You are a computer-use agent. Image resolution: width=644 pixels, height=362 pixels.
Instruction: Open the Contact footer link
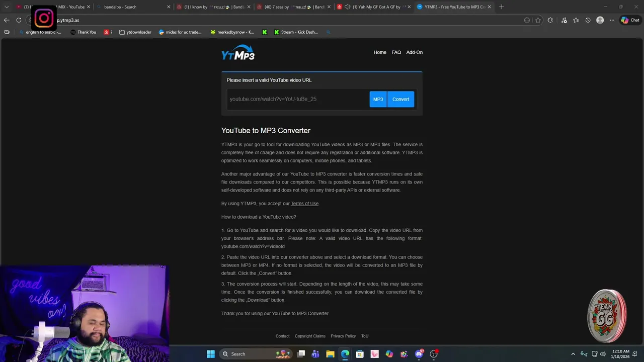282,336
